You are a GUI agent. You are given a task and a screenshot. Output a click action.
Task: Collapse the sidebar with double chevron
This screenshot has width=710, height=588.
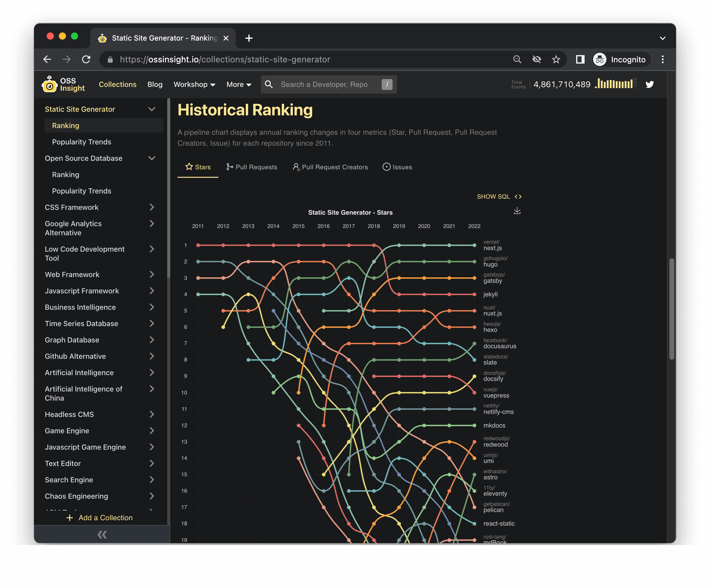click(x=102, y=535)
